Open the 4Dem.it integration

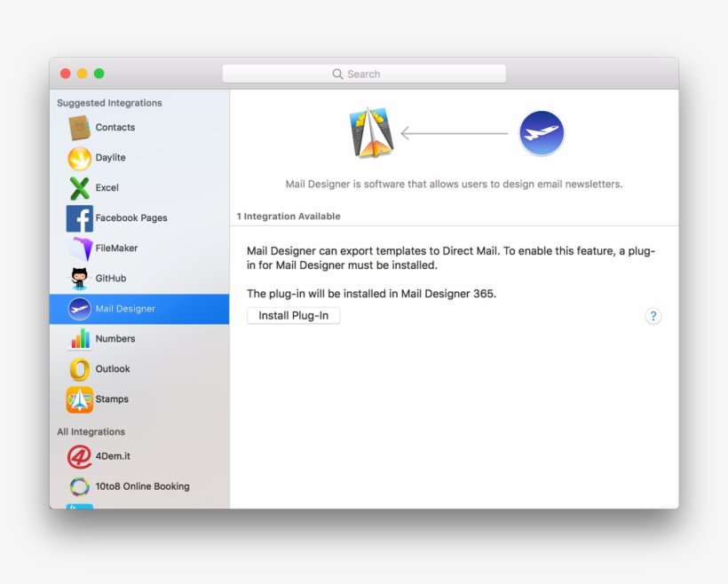(78, 455)
